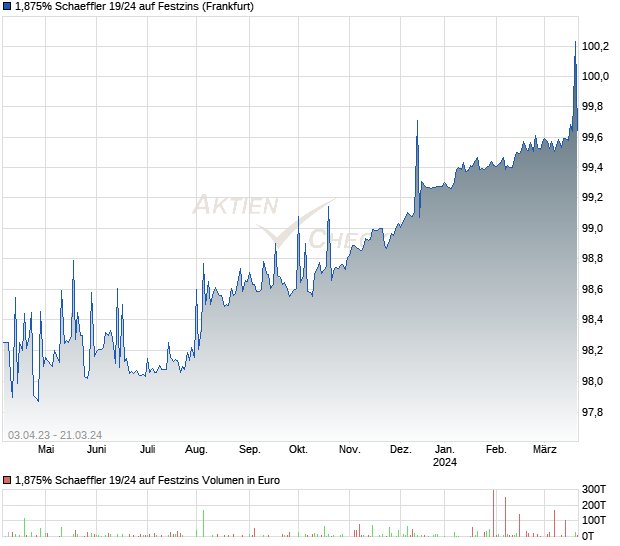This screenshot has height=546, width=620.
Task: Click the 'Juli' month label
Action: [147, 449]
